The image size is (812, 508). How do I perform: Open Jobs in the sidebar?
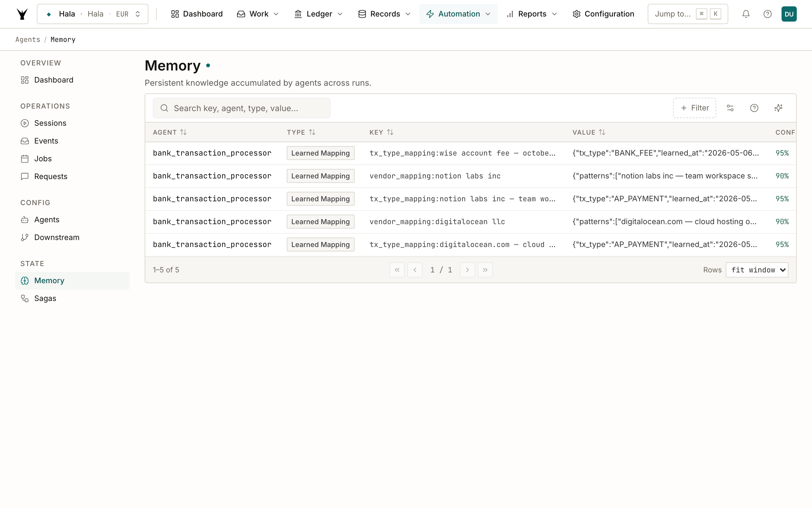click(72, 158)
